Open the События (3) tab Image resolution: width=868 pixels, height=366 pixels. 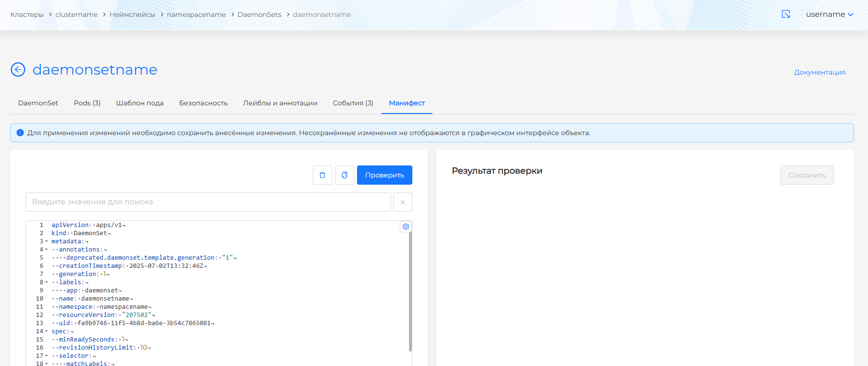tap(353, 103)
